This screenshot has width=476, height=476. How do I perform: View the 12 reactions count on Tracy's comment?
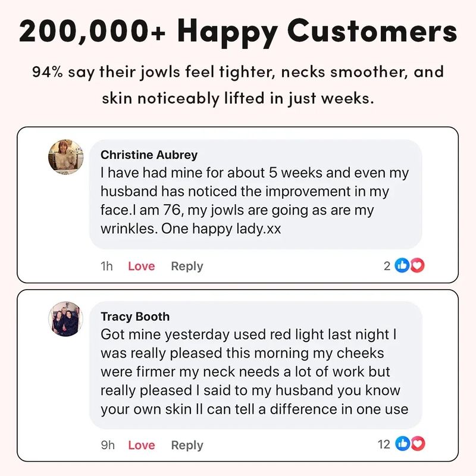click(384, 444)
